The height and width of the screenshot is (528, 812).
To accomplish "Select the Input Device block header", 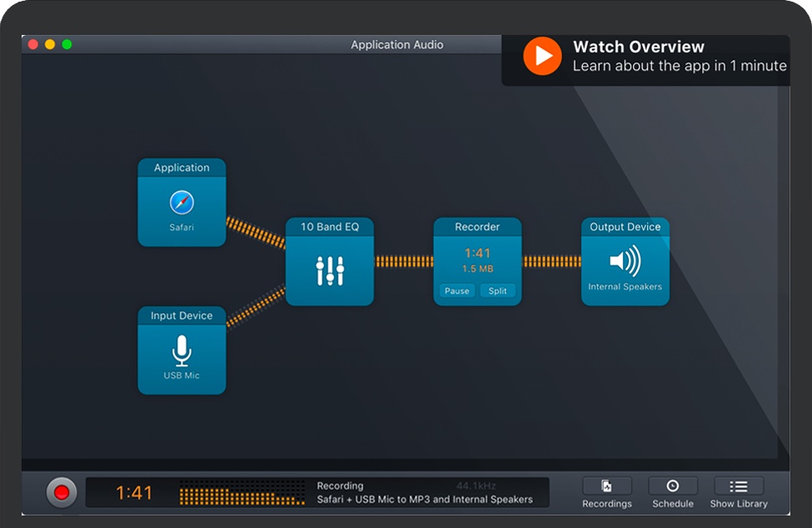I will (x=182, y=316).
